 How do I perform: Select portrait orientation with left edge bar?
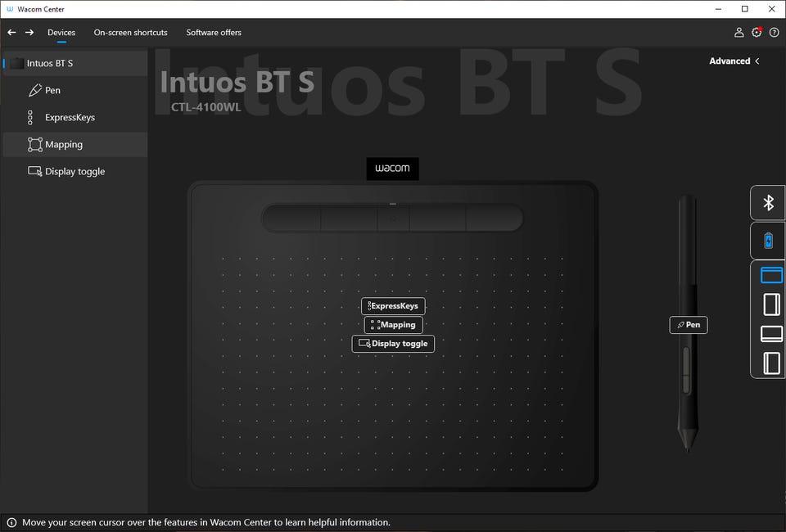pyautogui.click(x=771, y=363)
